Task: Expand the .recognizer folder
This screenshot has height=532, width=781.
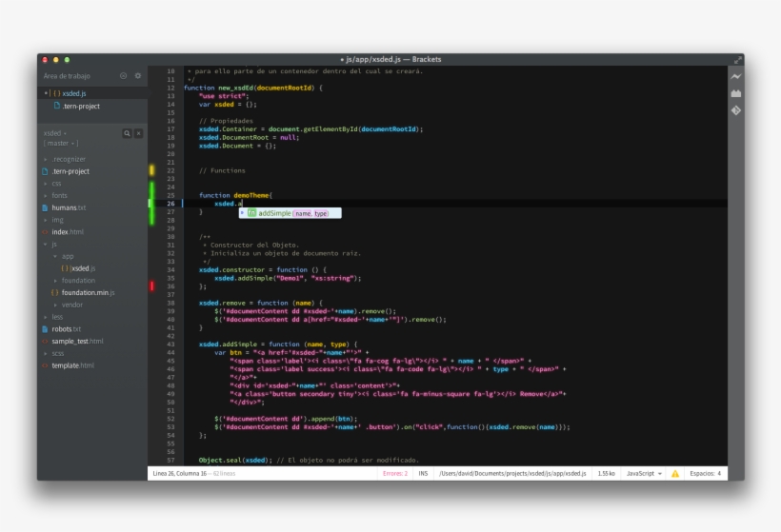Action: [x=46, y=159]
